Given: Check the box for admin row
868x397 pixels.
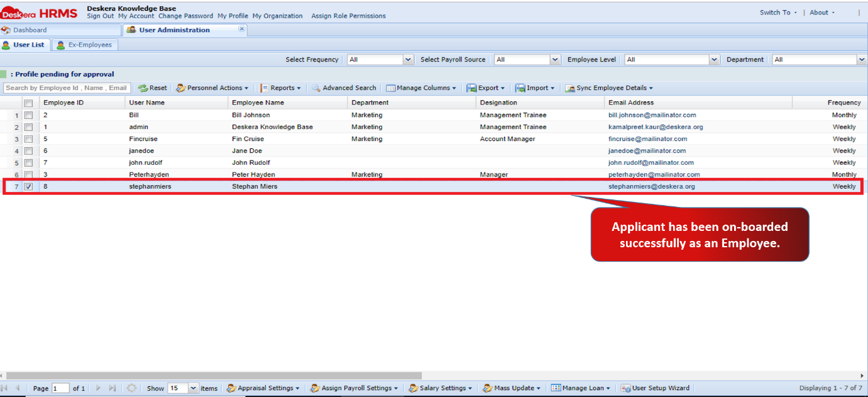Looking at the screenshot, I should (28, 127).
